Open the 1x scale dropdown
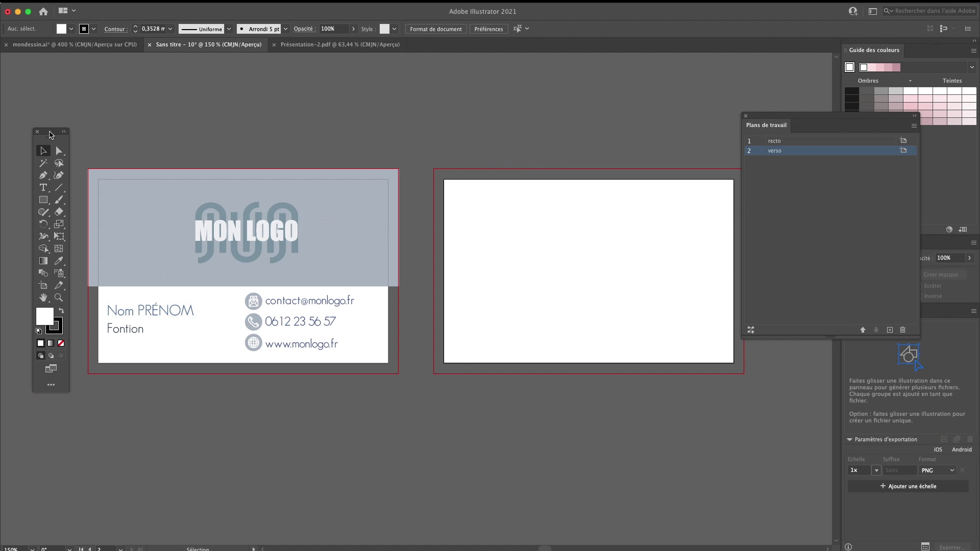 tap(876, 470)
